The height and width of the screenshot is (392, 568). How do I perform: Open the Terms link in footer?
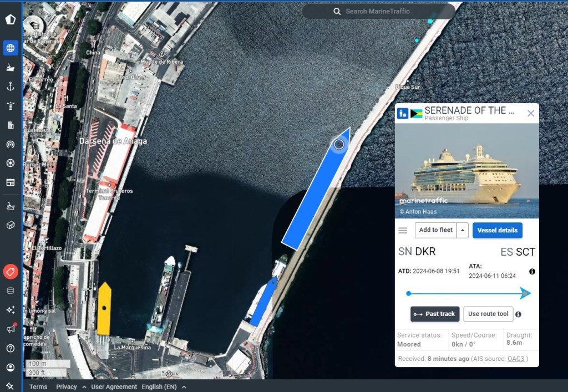point(38,387)
